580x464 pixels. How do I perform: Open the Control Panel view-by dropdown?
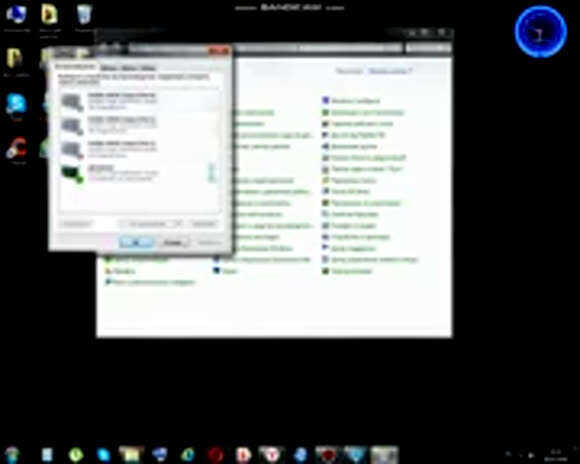pos(390,71)
